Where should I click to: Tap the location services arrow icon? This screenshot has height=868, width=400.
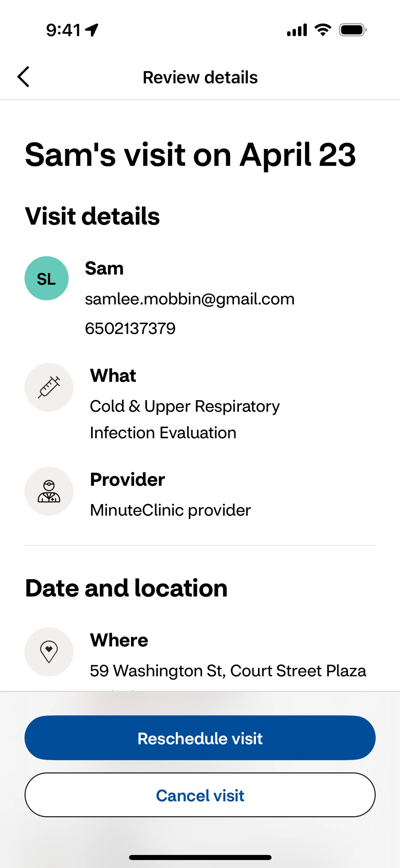92,30
